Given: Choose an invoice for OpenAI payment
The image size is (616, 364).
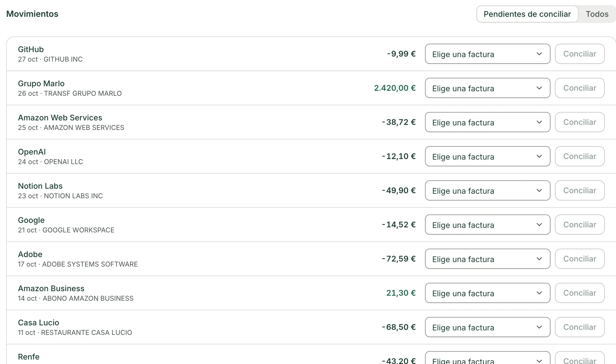Looking at the screenshot, I should pyautogui.click(x=487, y=156).
